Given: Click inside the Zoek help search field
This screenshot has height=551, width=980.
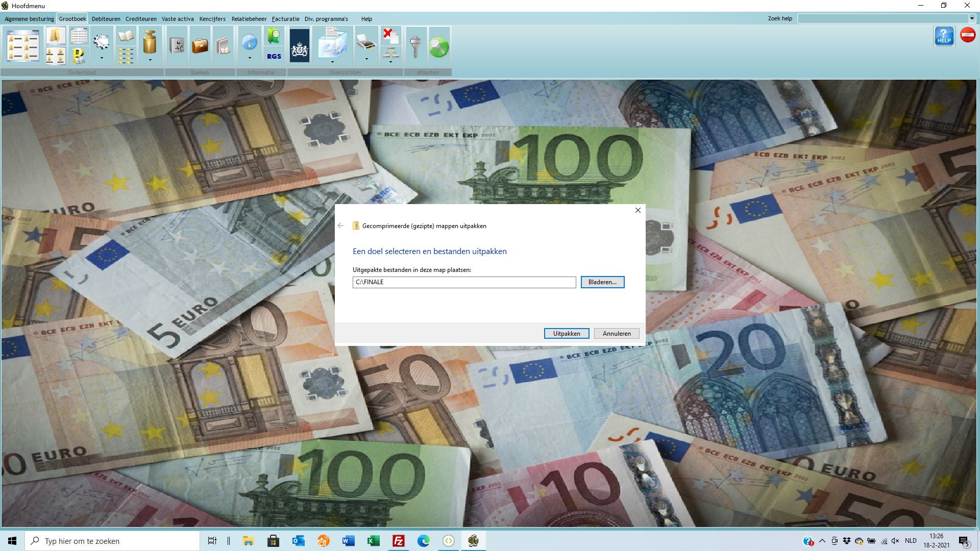Looking at the screenshot, I should click(883, 18).
